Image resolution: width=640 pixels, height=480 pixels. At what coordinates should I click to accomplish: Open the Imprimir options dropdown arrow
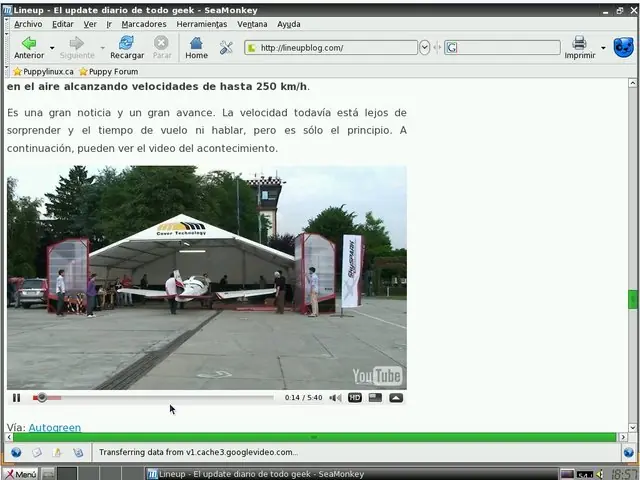[603, 48]
